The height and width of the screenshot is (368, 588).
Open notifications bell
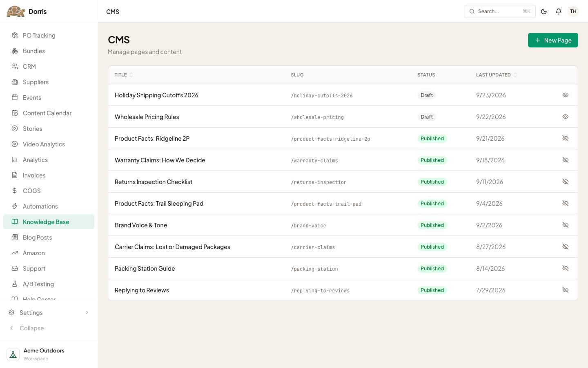click(559, 11)
